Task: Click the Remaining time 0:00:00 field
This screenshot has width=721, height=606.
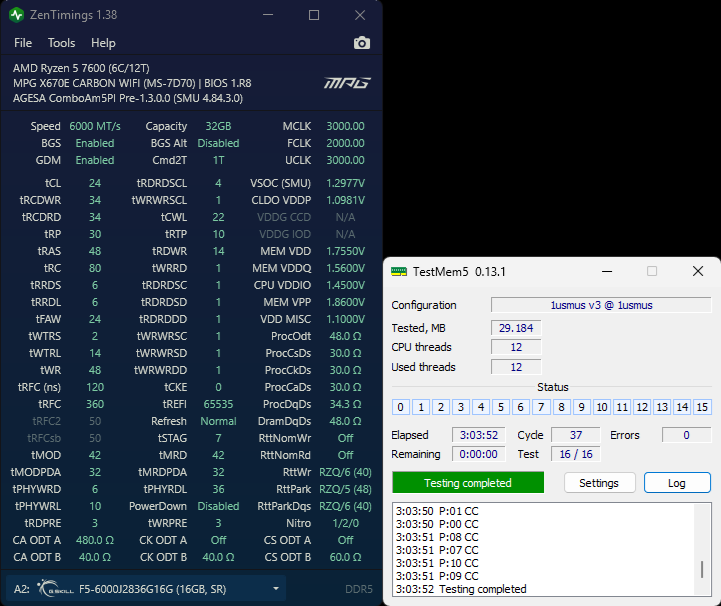Action: click(479, 454)
